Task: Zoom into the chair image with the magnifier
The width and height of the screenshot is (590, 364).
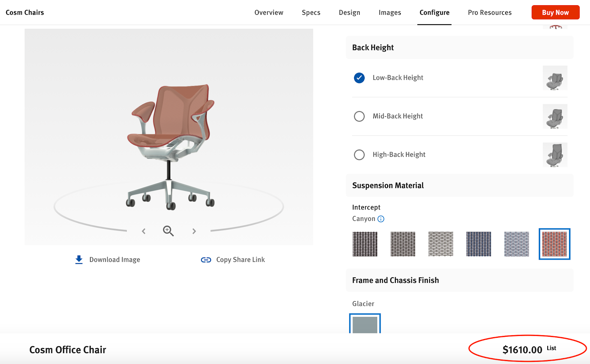Action: click(169, 231)
